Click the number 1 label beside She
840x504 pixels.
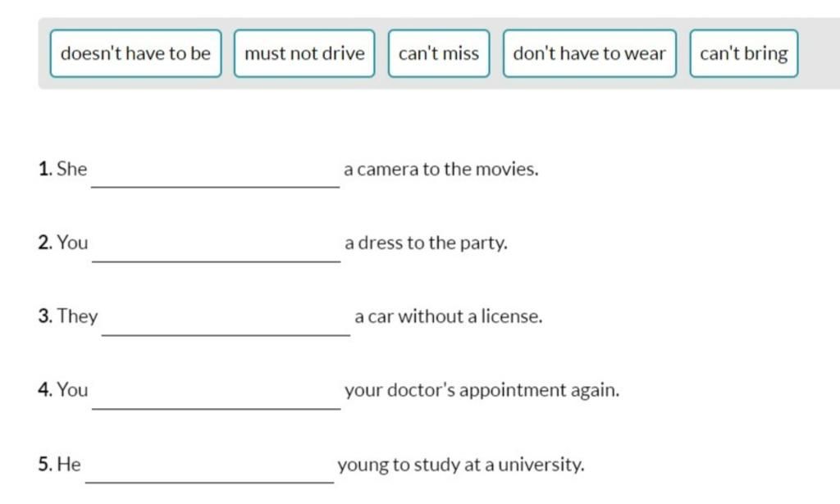[45, 169]
